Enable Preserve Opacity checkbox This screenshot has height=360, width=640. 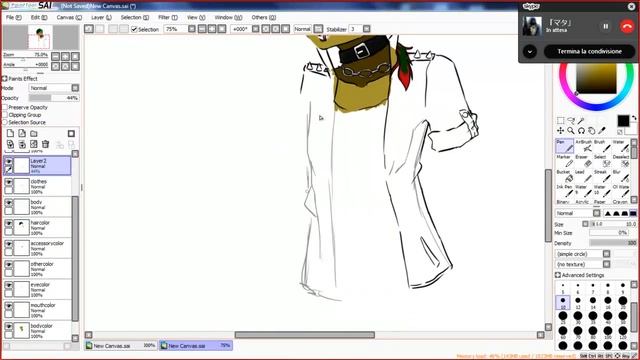tap(5, 107)
